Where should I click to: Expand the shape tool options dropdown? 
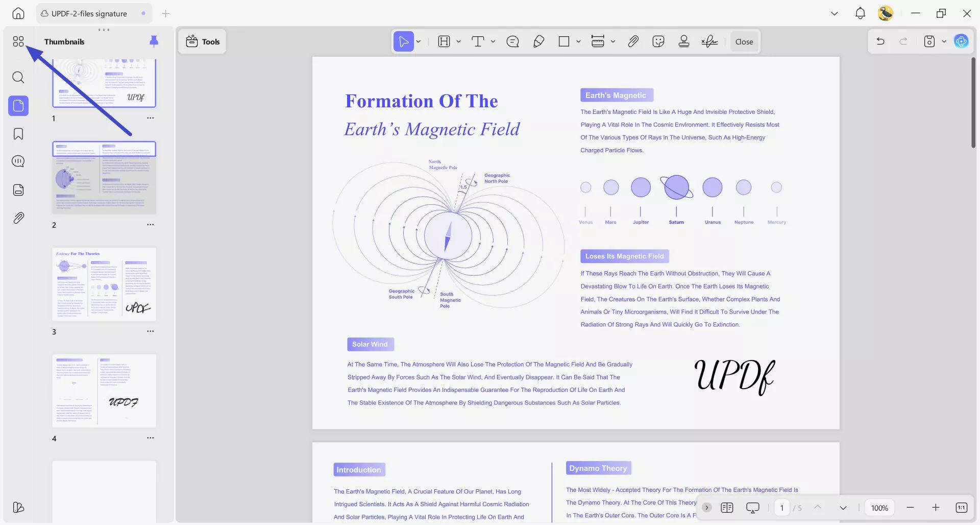click(578, 41)
